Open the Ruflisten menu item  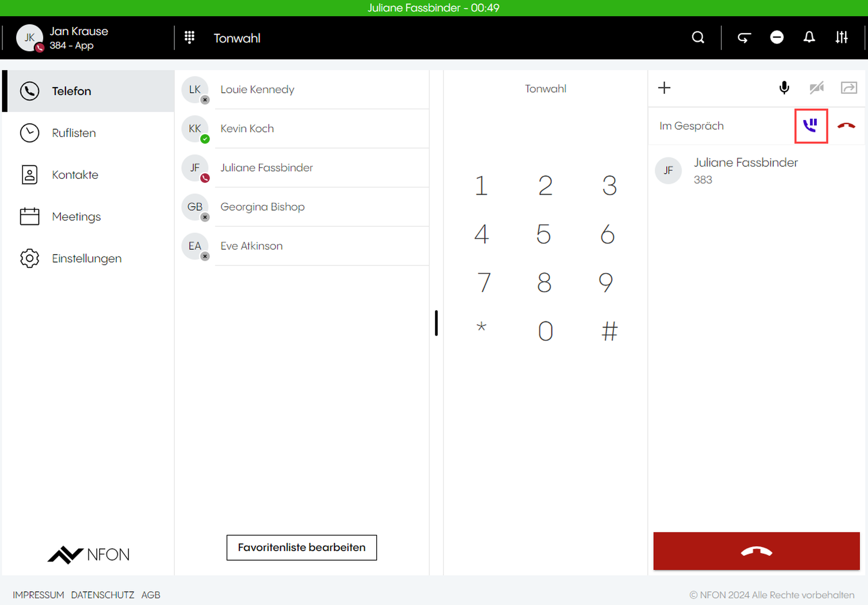click(74, 133)
